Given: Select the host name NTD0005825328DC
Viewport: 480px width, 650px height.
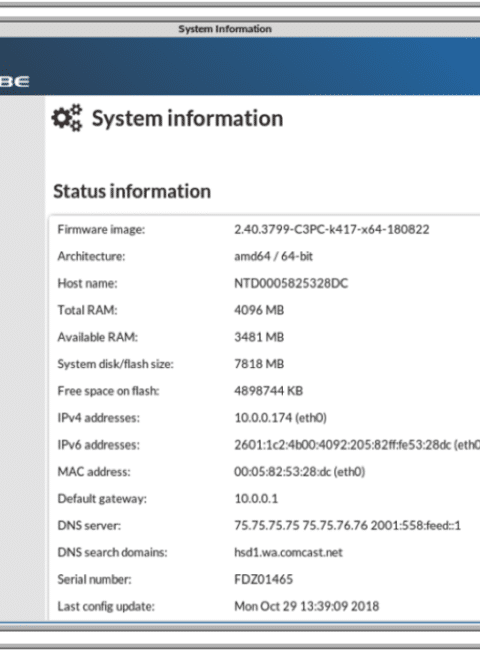Looking at the screenshot, I should [291, 283].
